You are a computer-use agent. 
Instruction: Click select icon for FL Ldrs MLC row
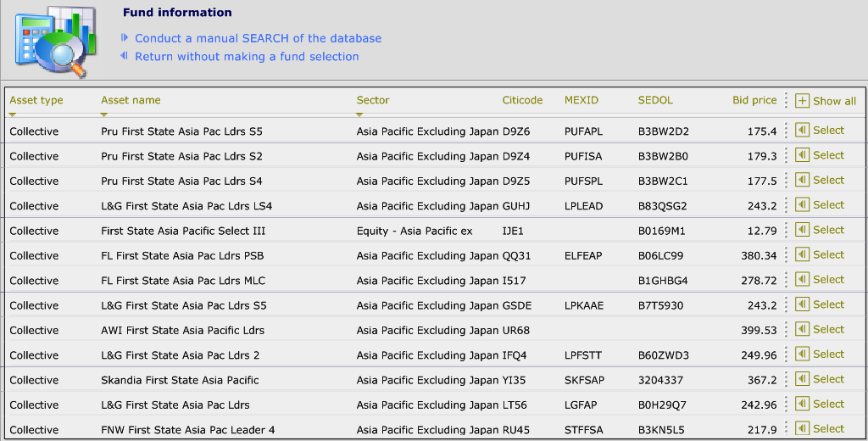(802, 280)
